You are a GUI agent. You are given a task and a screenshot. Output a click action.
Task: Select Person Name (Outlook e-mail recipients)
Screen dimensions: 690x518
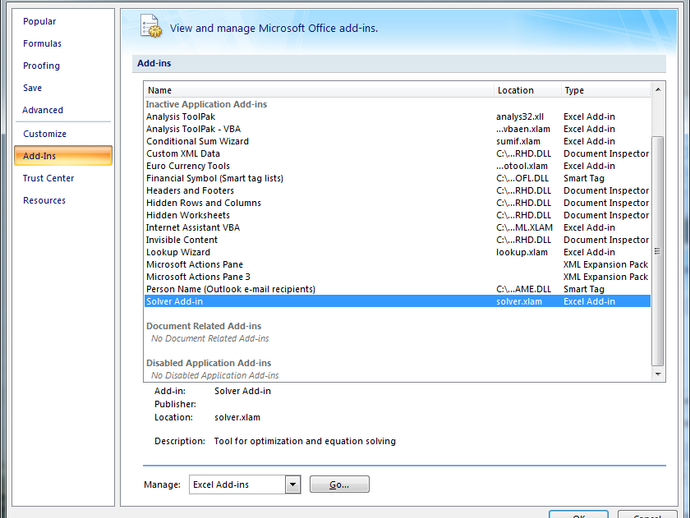click(x=397, y=289)
